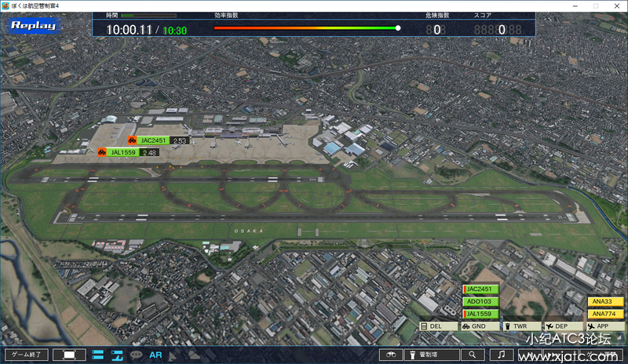Toggle the fullscreen view icon

pyautogui.click(x=69, y=355)
